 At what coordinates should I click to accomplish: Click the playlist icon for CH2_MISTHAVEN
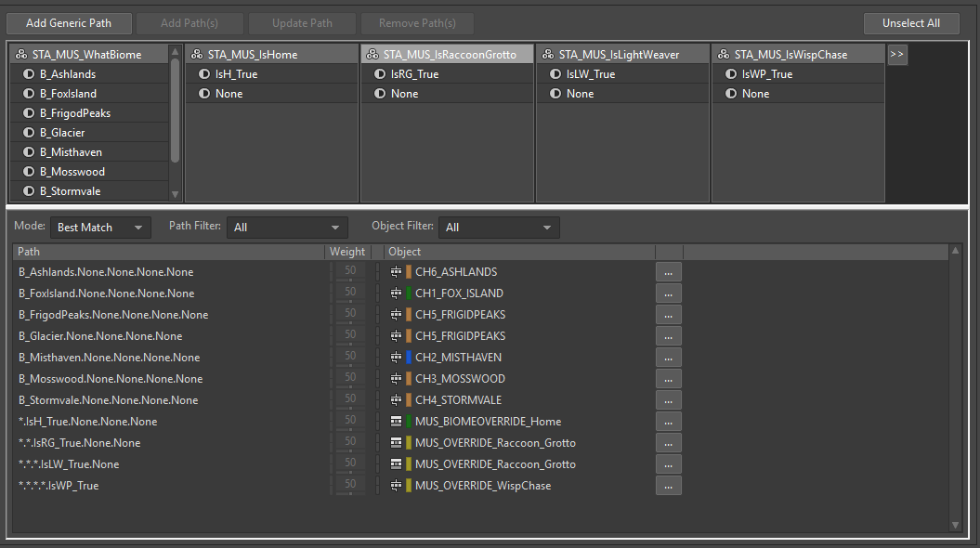[x=397, y=358]
